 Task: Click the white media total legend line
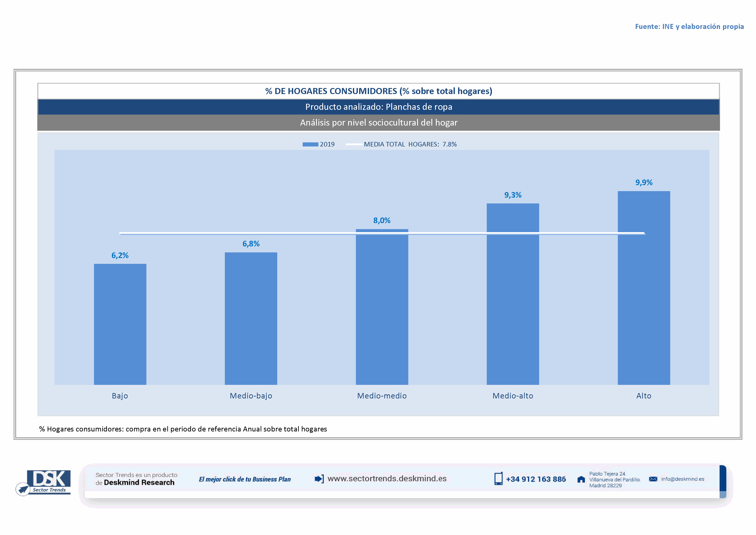click(x=354, y=144)
